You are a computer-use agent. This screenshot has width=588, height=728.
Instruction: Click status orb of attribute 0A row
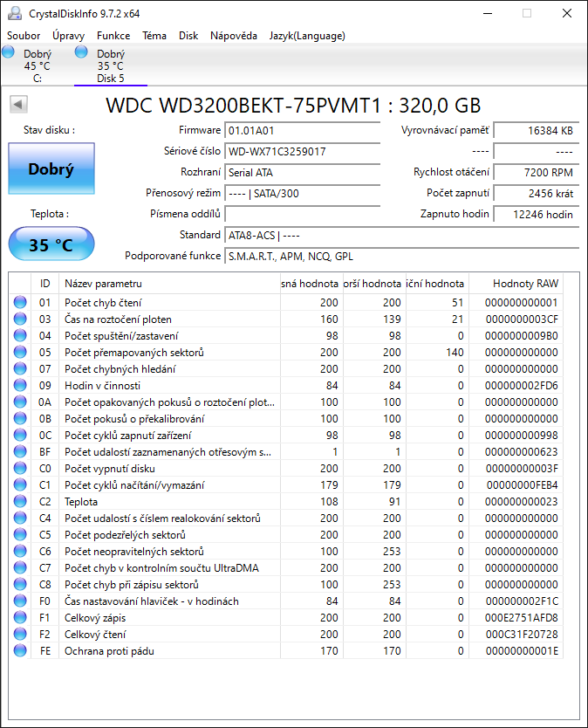pos(20,402)
